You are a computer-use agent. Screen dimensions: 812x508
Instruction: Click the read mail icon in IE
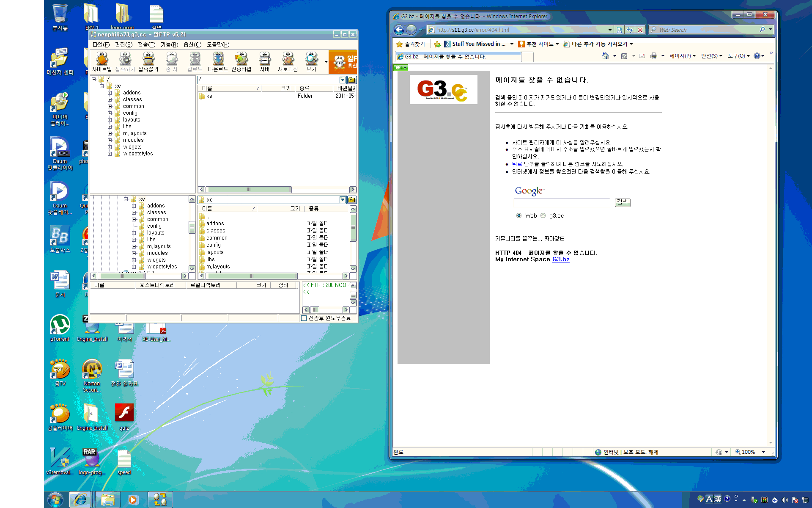642,56
